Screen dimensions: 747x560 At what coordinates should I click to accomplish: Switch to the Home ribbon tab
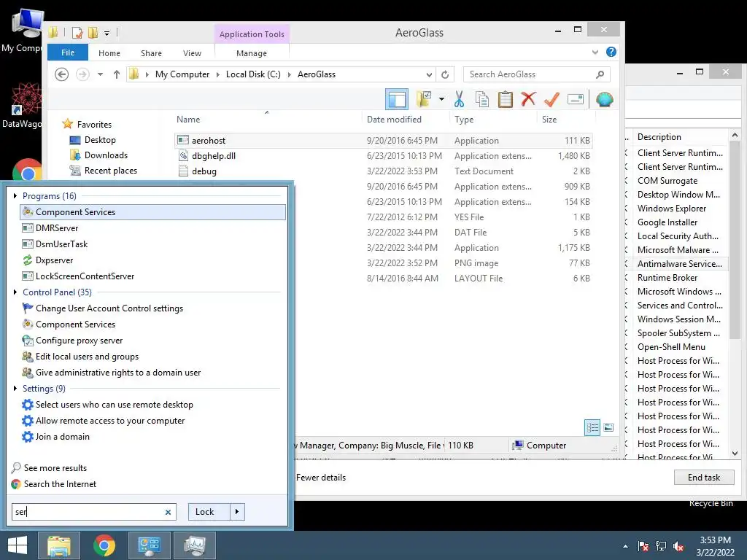(x=109, y=52)
